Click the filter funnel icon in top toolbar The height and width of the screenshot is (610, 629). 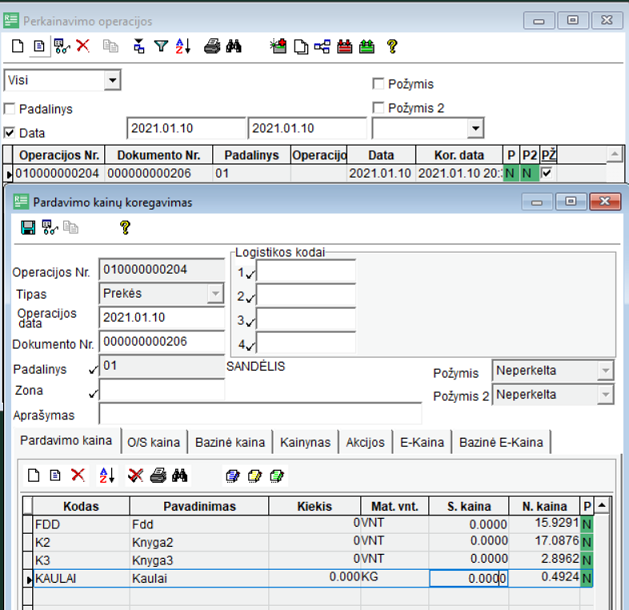161,46
